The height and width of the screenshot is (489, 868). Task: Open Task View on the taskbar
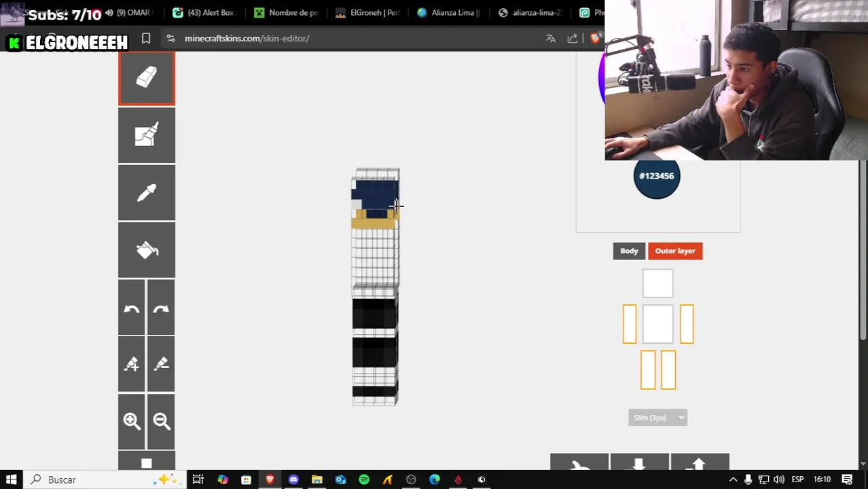coord(198,479)
